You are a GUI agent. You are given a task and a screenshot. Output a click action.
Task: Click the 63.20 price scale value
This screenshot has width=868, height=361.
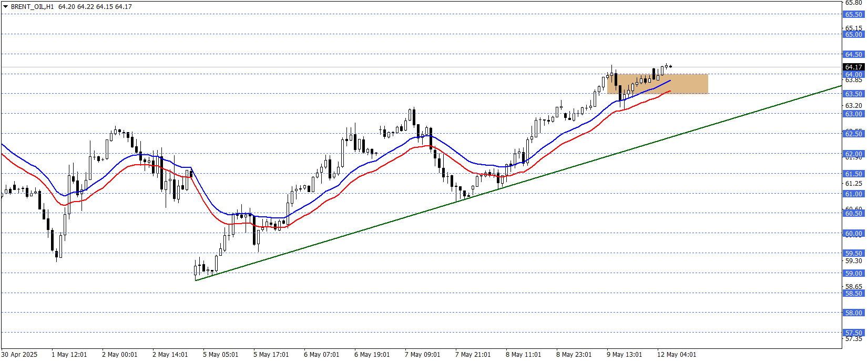854,105
